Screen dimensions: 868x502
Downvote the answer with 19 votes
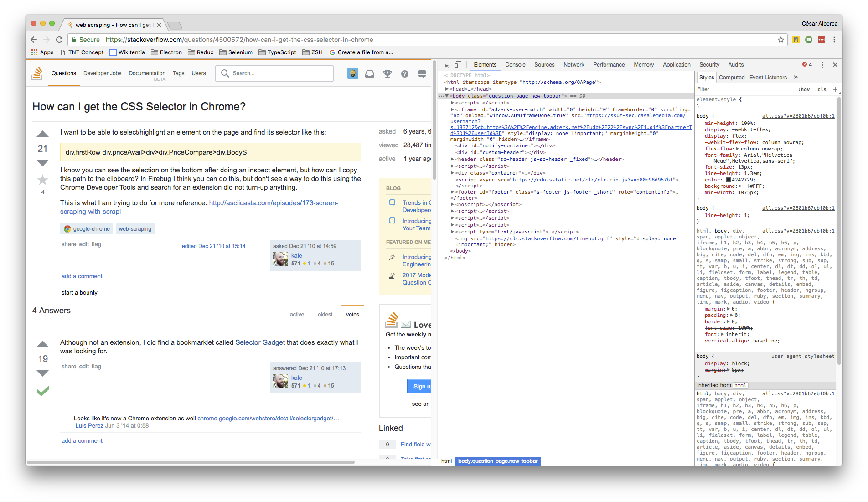pos(42,373)
